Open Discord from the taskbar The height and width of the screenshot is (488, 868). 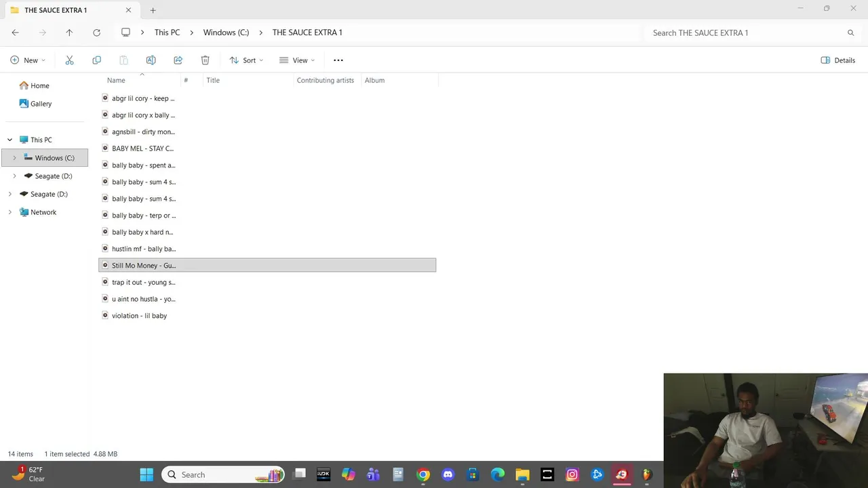(x=448, y=474)
